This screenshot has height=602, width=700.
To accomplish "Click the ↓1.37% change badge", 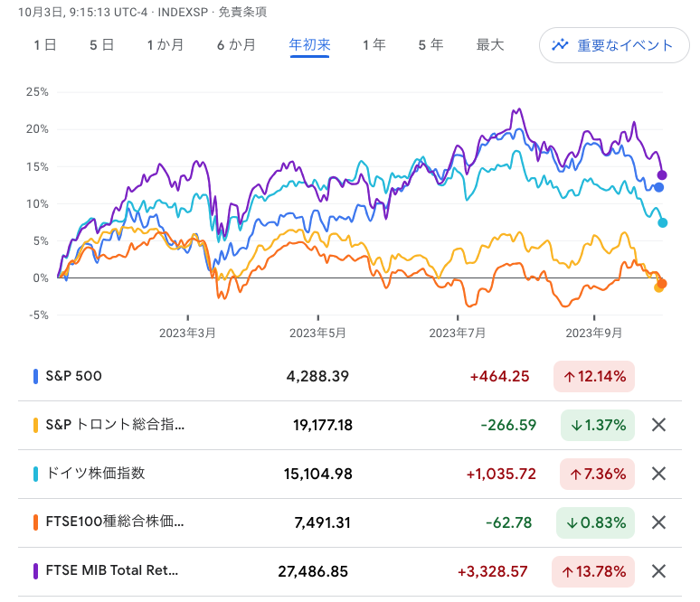I will tap(597, 425).
